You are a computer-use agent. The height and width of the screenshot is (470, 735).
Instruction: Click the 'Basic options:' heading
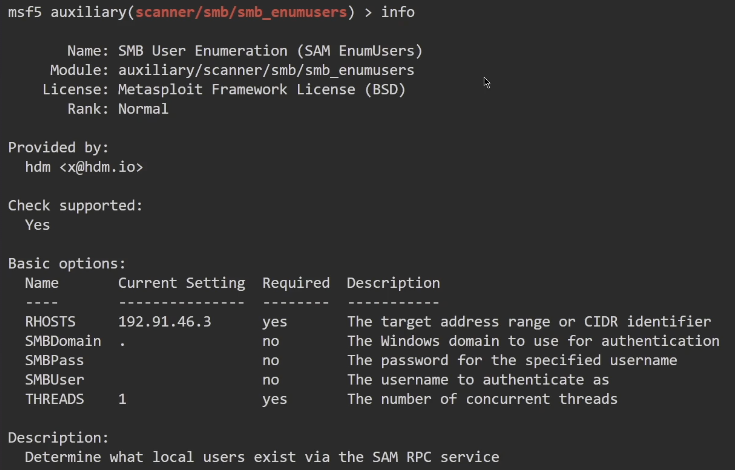(67, 264)
